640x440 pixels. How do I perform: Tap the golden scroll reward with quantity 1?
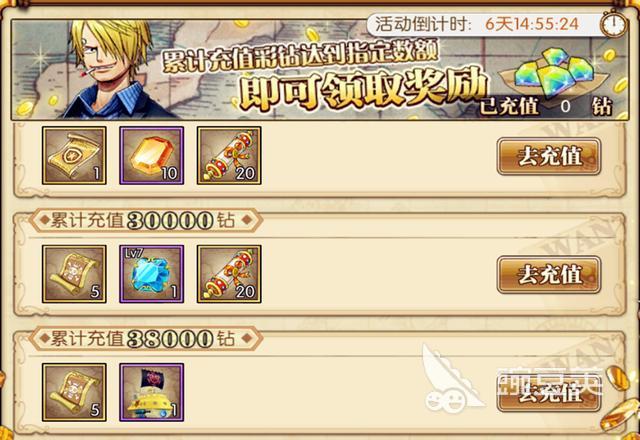(74, 156)
